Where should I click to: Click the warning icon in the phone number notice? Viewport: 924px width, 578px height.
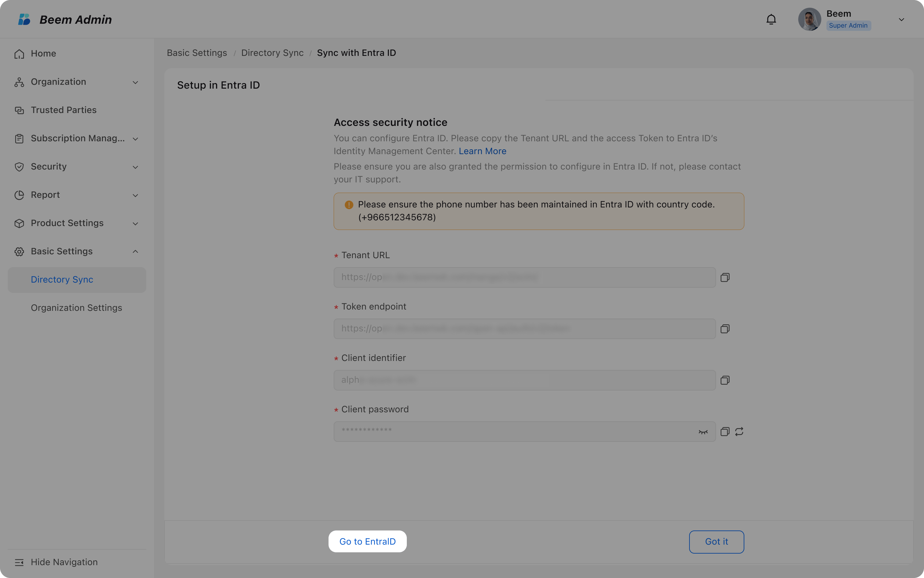(349, 205)
